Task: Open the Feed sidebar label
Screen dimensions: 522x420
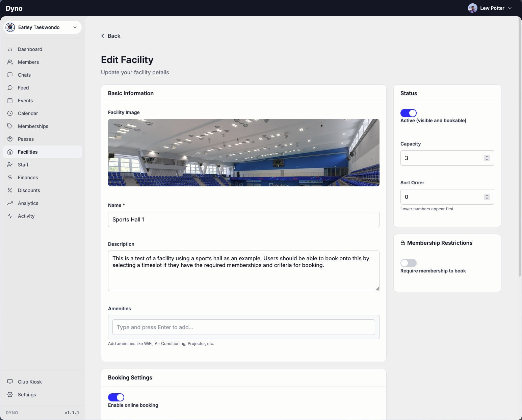Action: click(23, 88)
